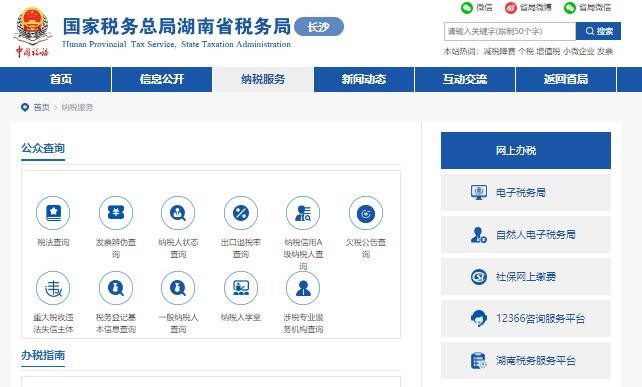Click the 涉税专业服务机构查询 icon
The height and width of the screenshot is (387, 642).
click(x=303, y=288)
